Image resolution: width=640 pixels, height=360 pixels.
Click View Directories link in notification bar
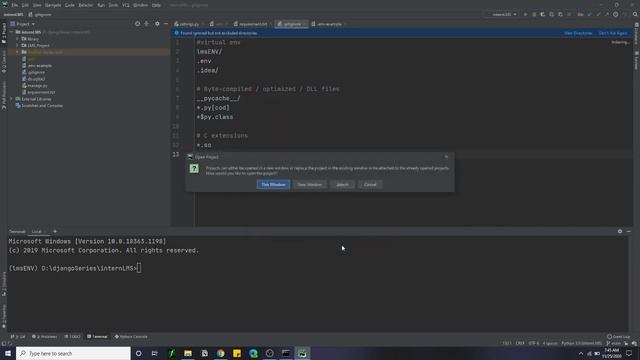(578, 33)
